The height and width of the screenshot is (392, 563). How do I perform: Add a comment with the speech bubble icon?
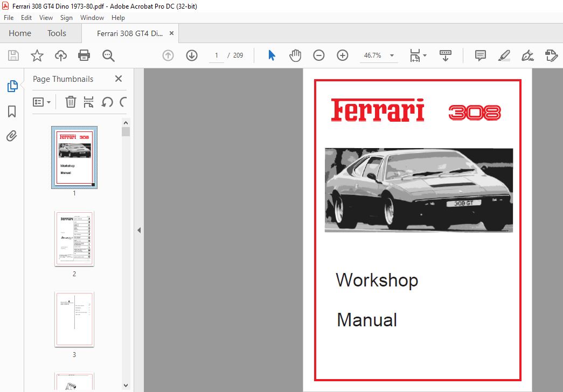point(481,55)
